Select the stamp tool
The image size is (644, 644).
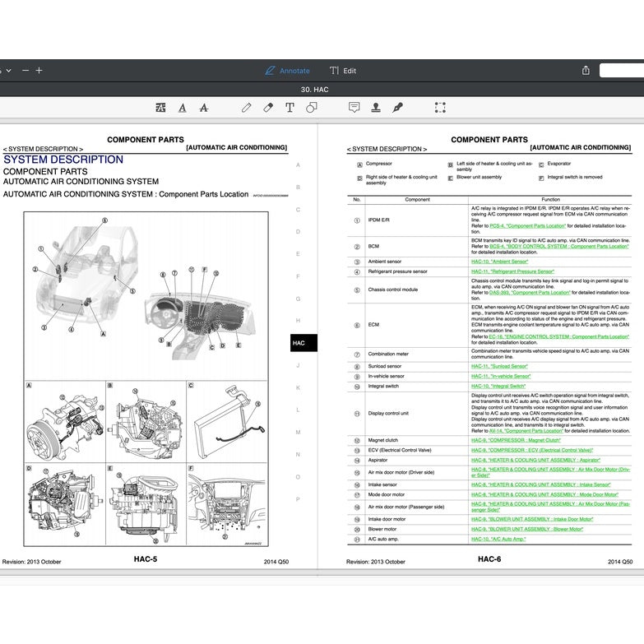point(376,108)
